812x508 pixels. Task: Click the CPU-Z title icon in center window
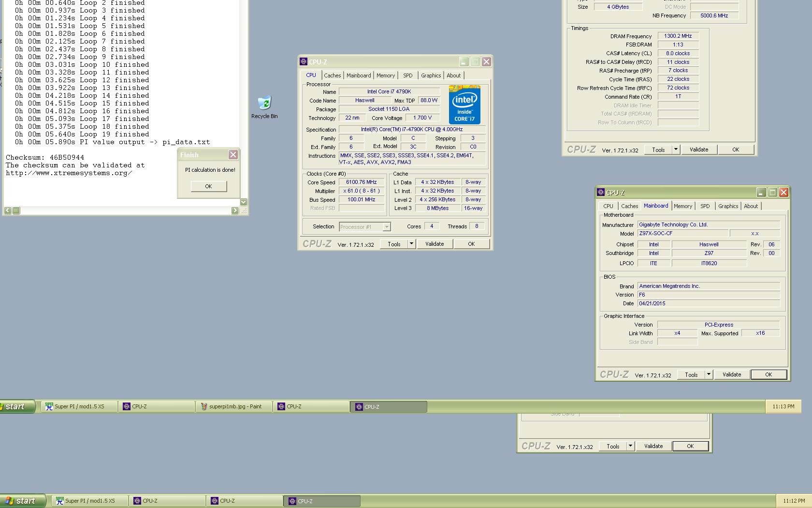(x=304, y=61)
